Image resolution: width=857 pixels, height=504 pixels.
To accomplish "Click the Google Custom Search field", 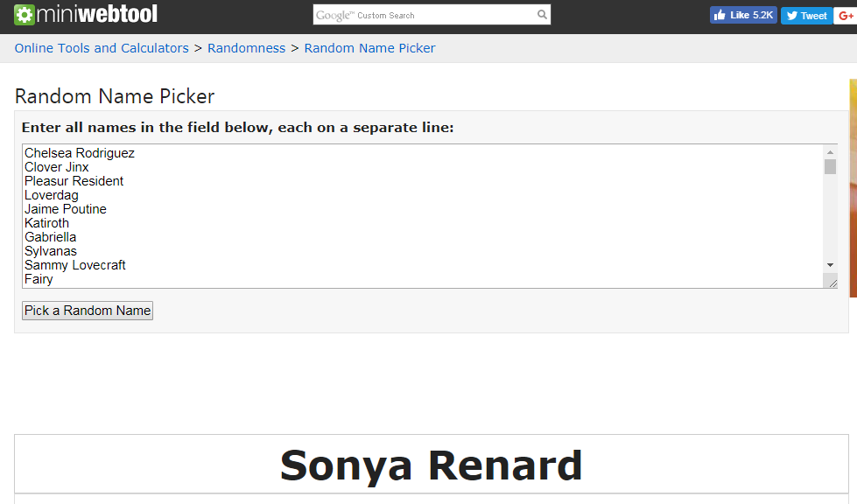I will click(425, 15).
